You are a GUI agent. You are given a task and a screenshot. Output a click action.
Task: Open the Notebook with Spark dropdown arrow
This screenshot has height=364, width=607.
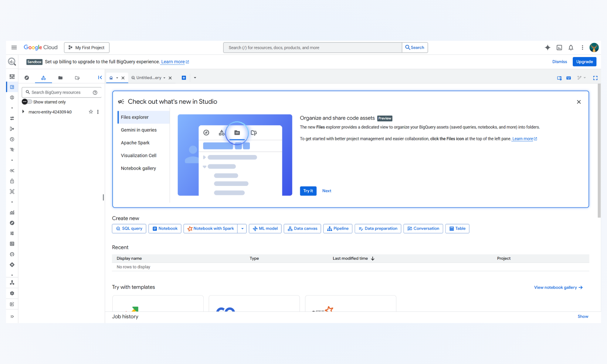click(242, 228)
